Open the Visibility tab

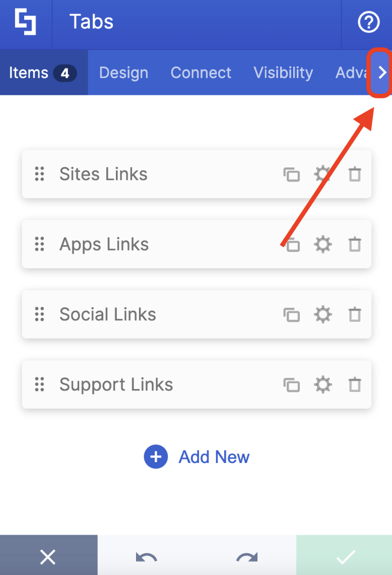coord(283,73)
